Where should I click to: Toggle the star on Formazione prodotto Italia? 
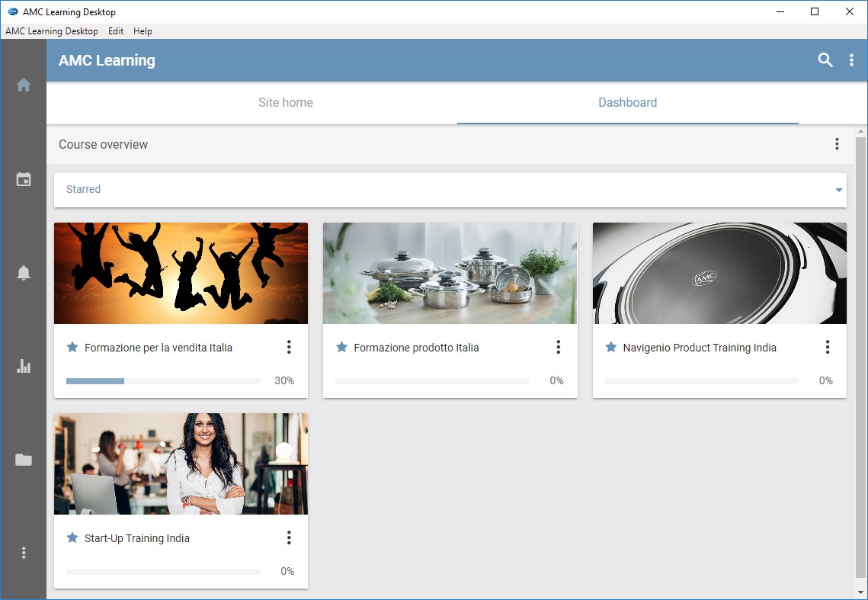point(341,347)
